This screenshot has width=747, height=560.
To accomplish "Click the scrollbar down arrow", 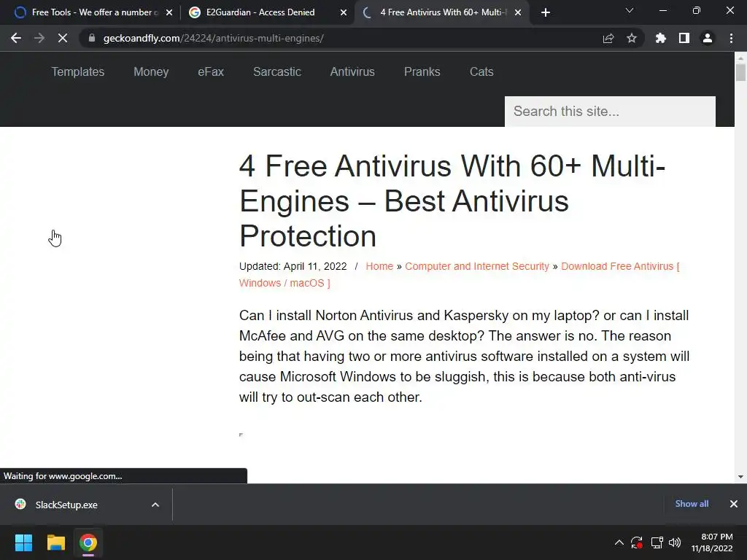I will point(740,477).
